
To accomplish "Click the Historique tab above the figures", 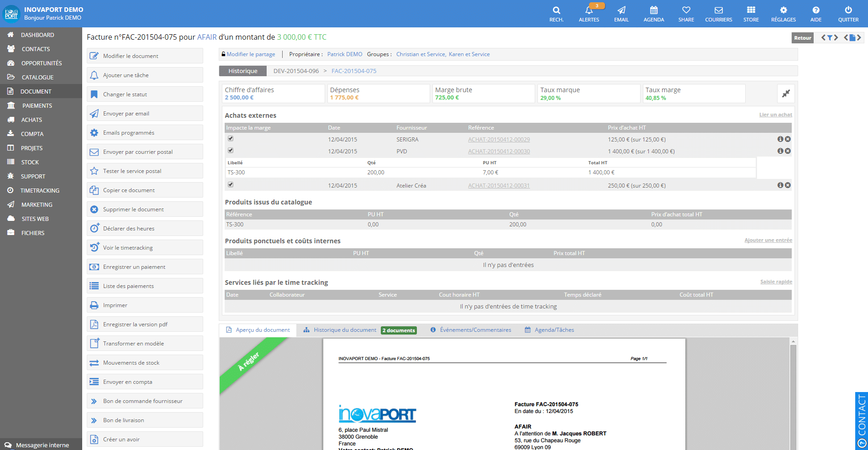I will 243,71.
